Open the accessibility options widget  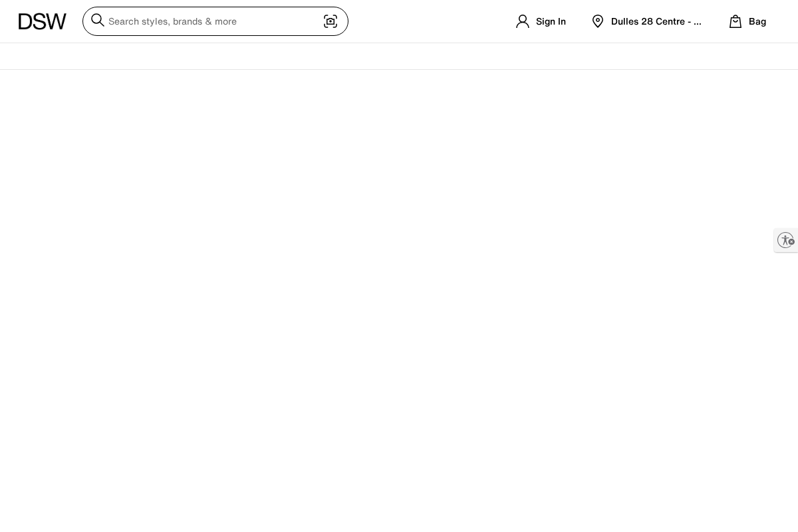(786, 240)
